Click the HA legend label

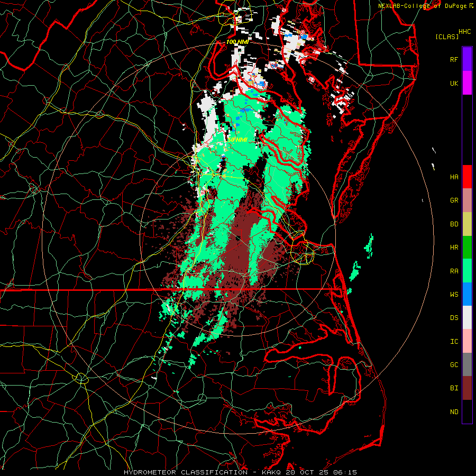[454, 177]
